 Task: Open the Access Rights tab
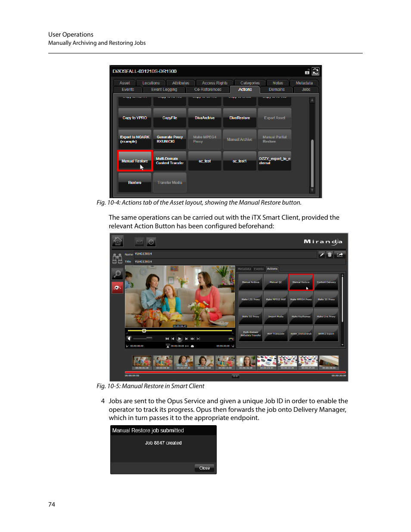click(x=215, y=83)
